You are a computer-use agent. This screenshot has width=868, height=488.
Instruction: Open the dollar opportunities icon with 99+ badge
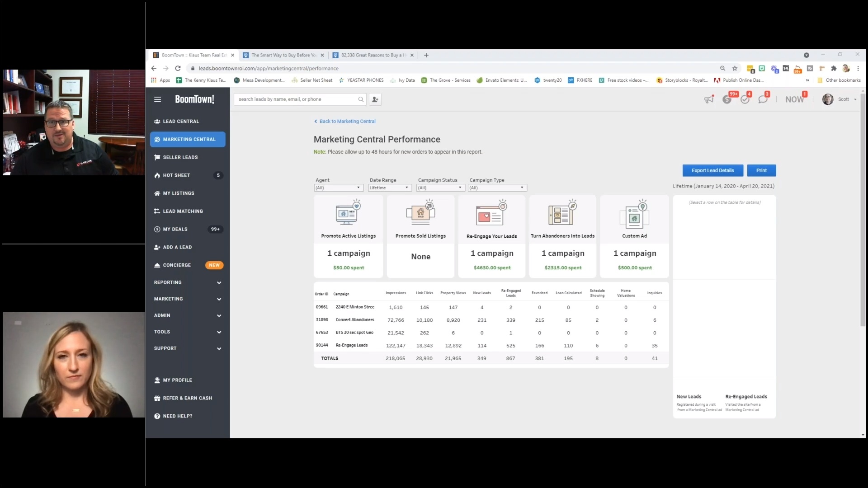(727, 99)
